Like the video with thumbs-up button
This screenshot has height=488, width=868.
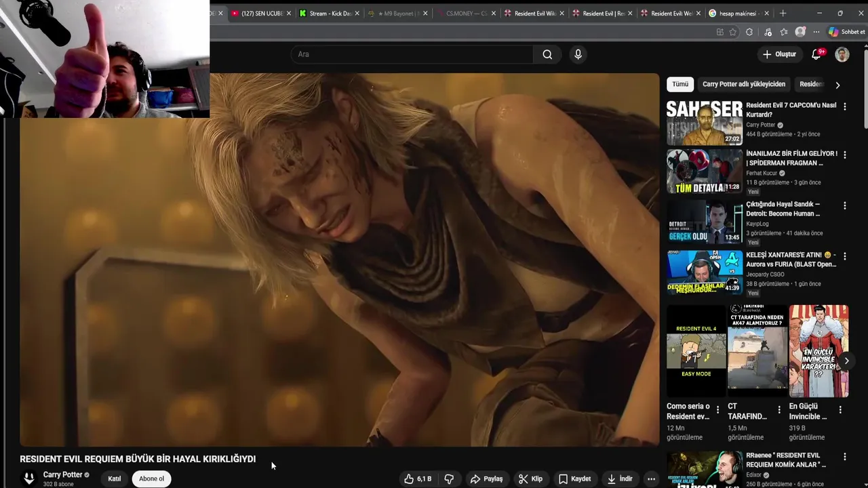click(x=418, y=479)
